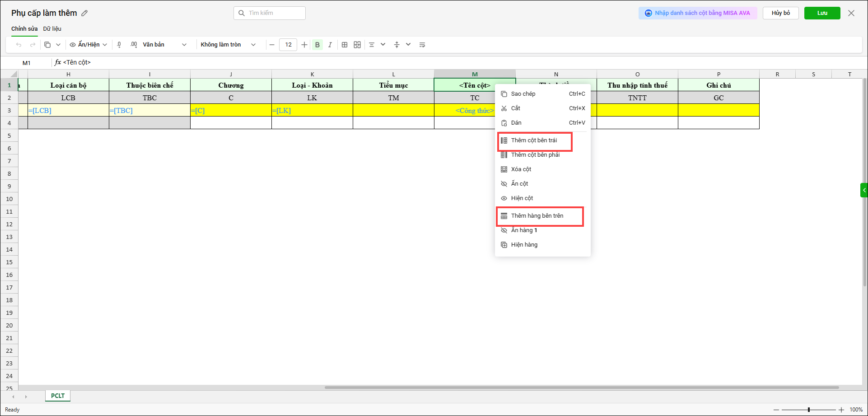Choose Xóa cột from the context menu
Image resolution: width=868 pixels, height=416 pixels.
(x=543, y=169)
